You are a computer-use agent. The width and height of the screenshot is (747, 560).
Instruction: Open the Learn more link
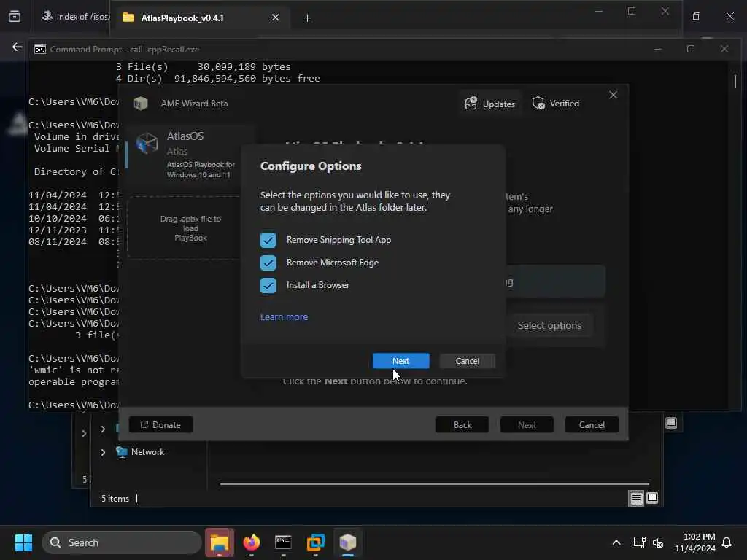(x=284, y=316)
